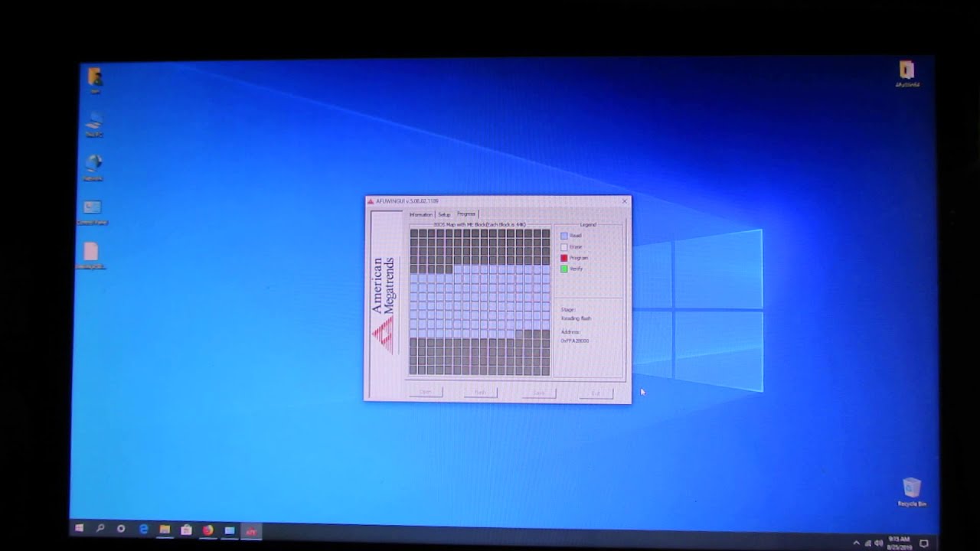
Task: Select the Progress tab
Action: click(466, 214)
